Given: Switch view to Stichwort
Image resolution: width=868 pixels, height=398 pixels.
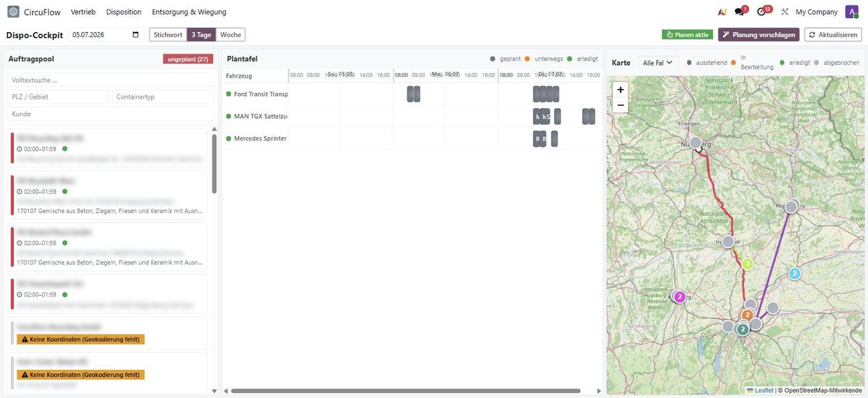Looking at the screenshot, I should click(x=168, y=35).
